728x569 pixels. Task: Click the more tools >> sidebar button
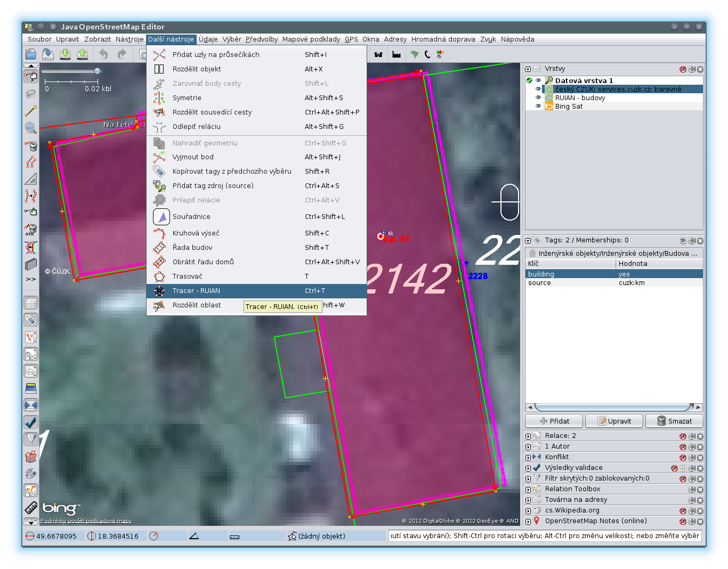pos(31,279)
